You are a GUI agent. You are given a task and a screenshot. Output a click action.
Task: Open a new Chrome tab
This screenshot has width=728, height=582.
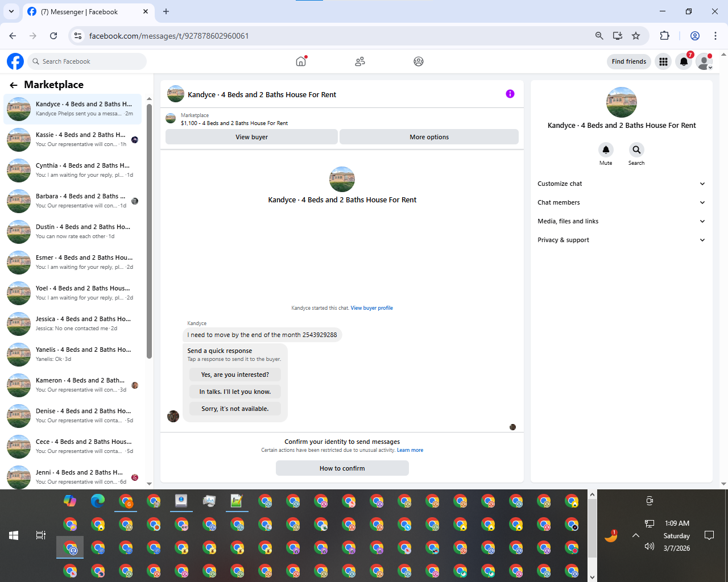[x=166, y=11]
